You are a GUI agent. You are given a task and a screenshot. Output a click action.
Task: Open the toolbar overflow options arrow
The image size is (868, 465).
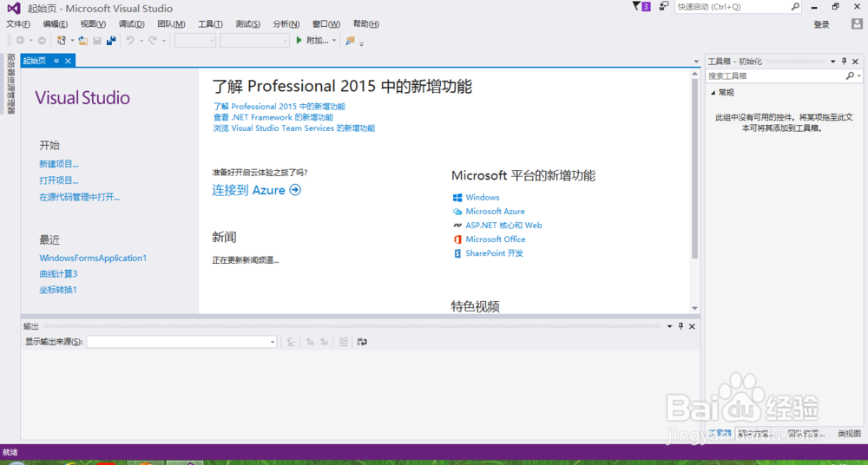pos(361,43)
